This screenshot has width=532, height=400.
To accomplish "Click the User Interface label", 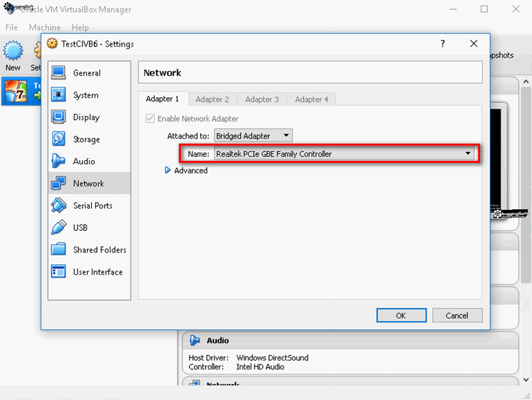I will coord(98,272).
